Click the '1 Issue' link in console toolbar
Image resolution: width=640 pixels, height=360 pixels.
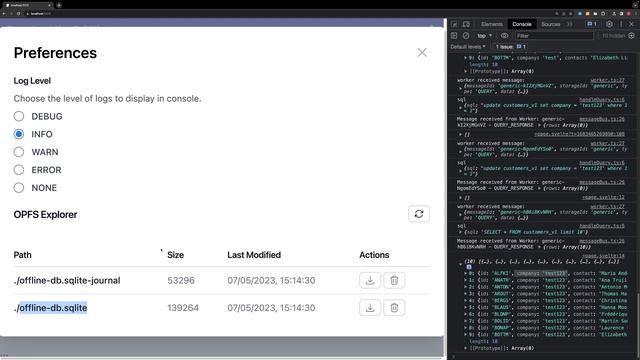tap(511, 47)
